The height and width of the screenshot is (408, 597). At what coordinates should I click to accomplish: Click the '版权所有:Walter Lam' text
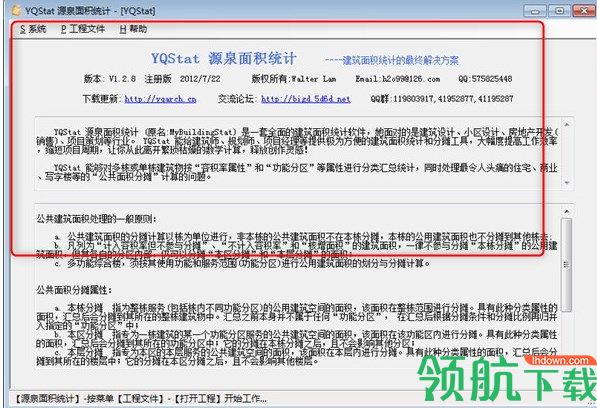click(x=294, y=79)
